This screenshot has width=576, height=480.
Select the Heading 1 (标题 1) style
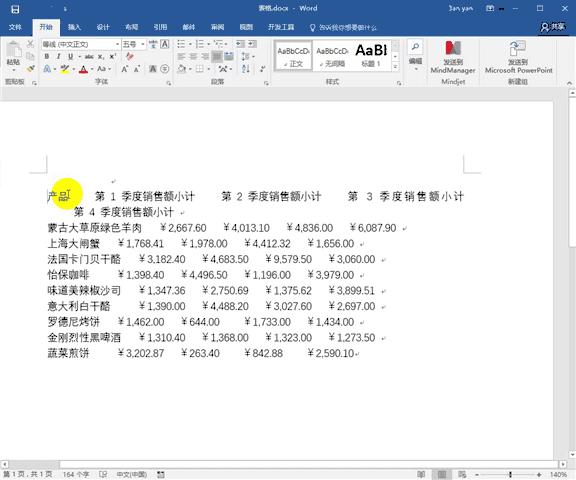(x=371, y=56)
